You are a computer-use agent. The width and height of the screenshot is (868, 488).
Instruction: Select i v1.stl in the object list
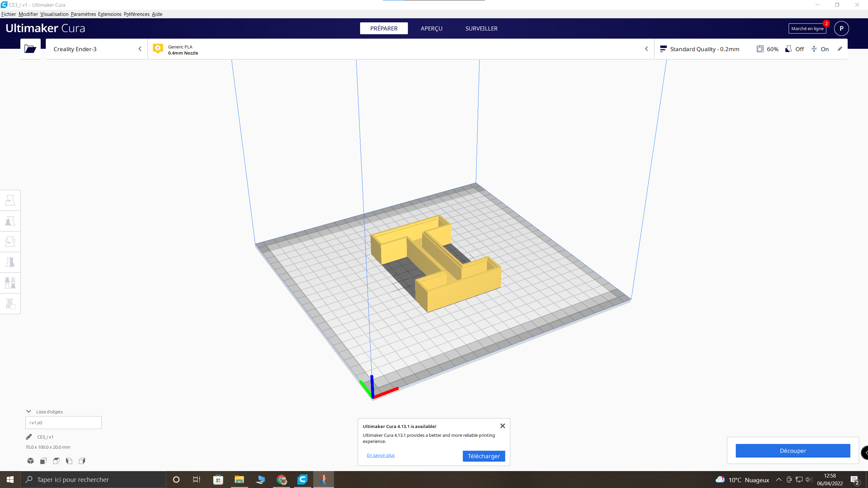(x=63, y=423)
